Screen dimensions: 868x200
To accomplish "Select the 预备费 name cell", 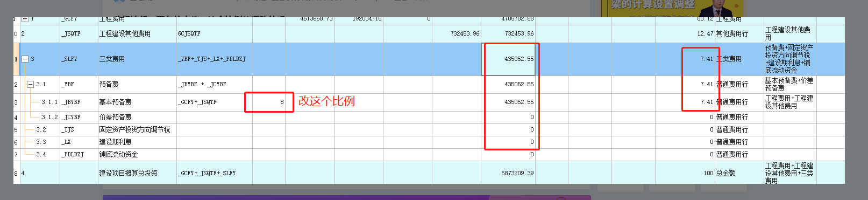I will point(137,85).
